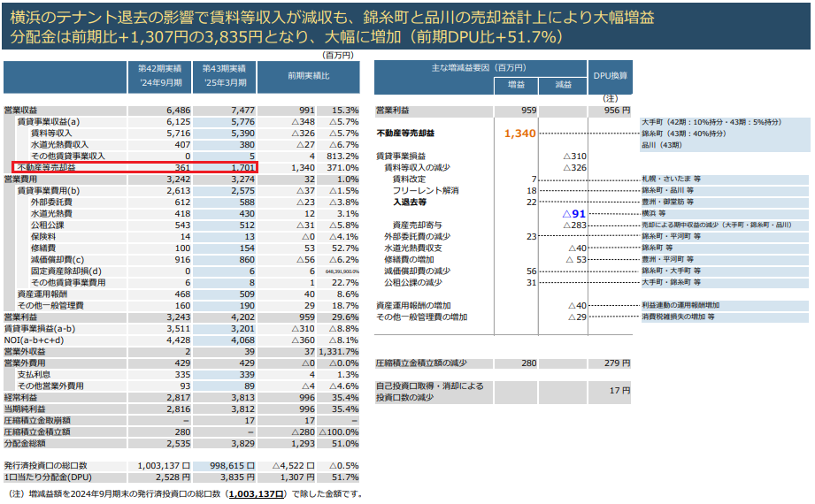Viewport: 815px width, 504px height.
Task: Select the 発行済投資口の総口数 row label
Action: coord(46,466)
